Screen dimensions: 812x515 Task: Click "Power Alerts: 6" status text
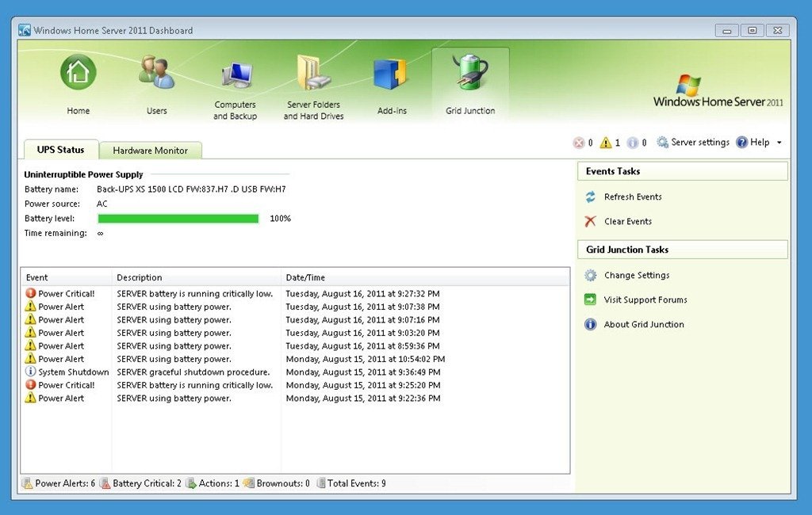65,483
